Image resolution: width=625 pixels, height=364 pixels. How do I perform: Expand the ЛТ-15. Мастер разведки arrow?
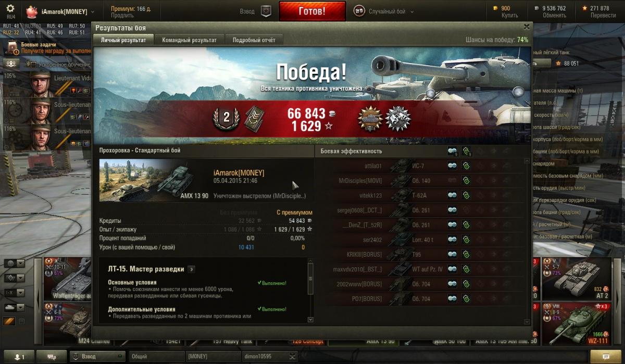tap(192, 269)
